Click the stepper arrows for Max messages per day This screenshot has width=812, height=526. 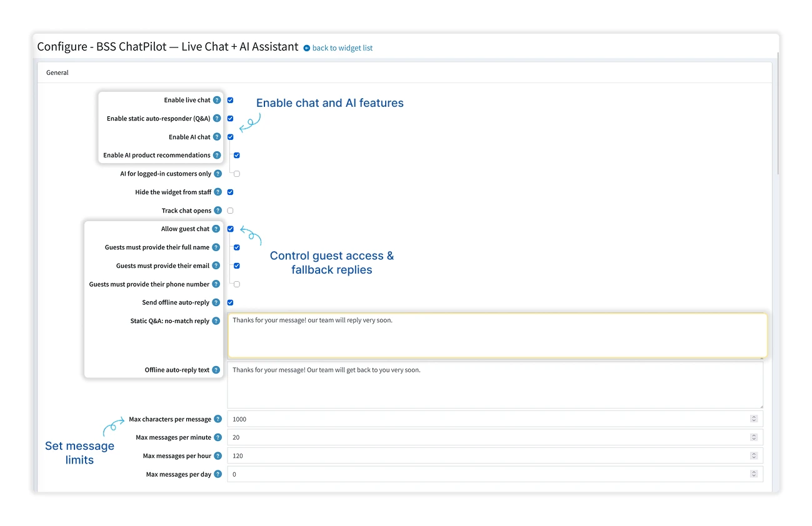(754, 474)
